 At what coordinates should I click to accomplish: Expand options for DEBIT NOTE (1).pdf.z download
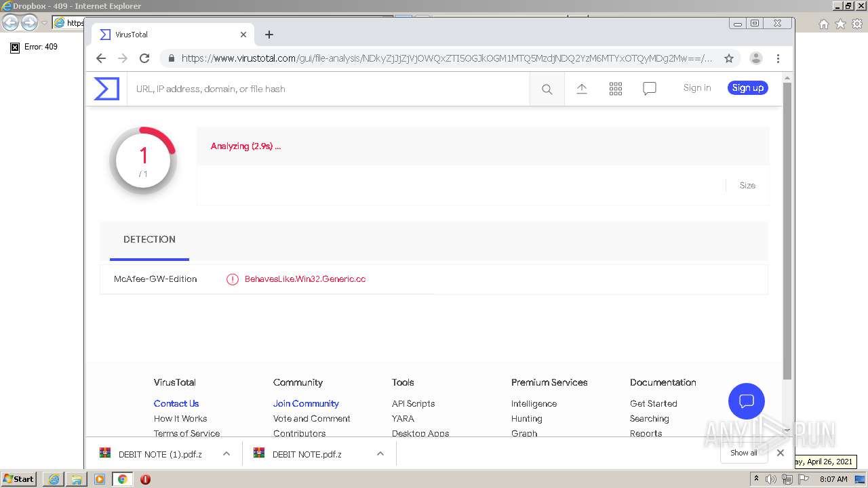click(x=226, y=454)
